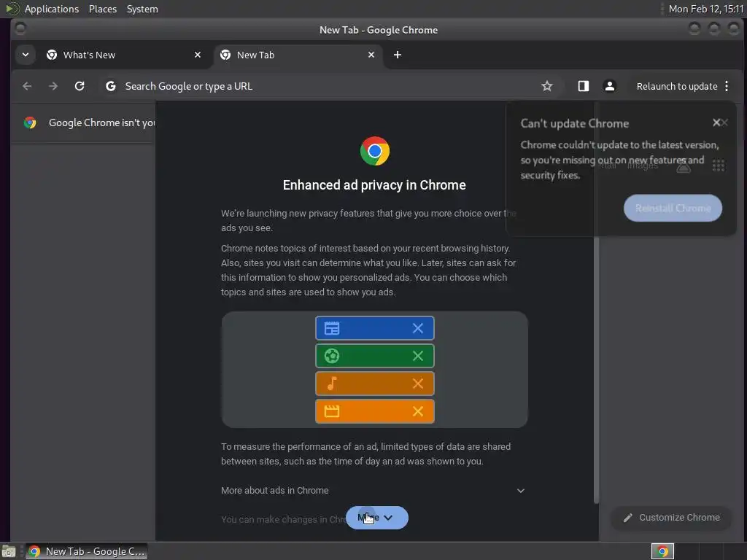Click the More button in dialog
The width and height of the screenshot is (747, 560).
coord(377,518)
